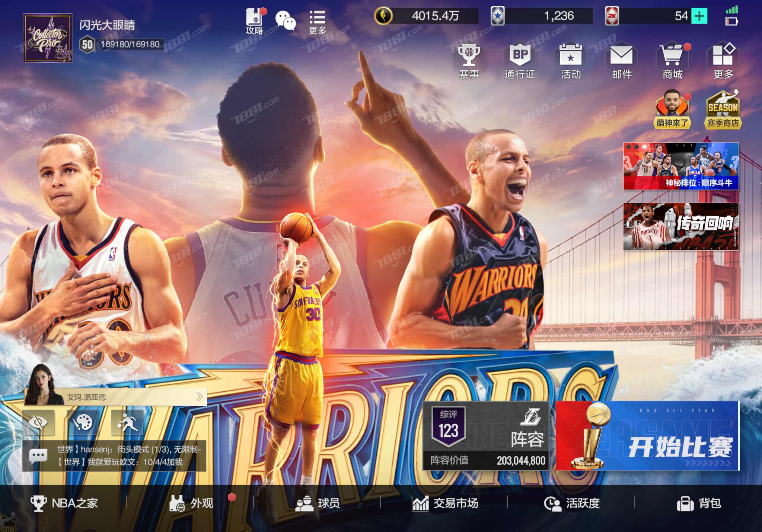Click the experience bar 169180/169180
762x532 pixels.
point(130,44)
